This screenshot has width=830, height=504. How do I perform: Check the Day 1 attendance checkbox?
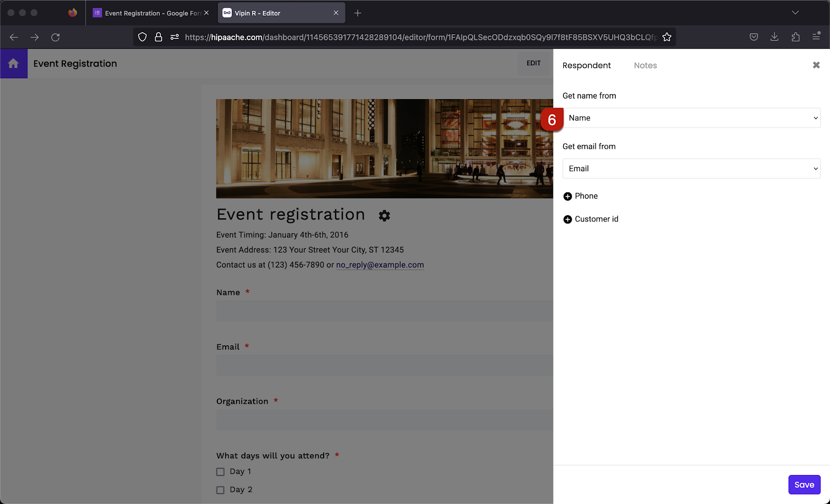(220, 471)
